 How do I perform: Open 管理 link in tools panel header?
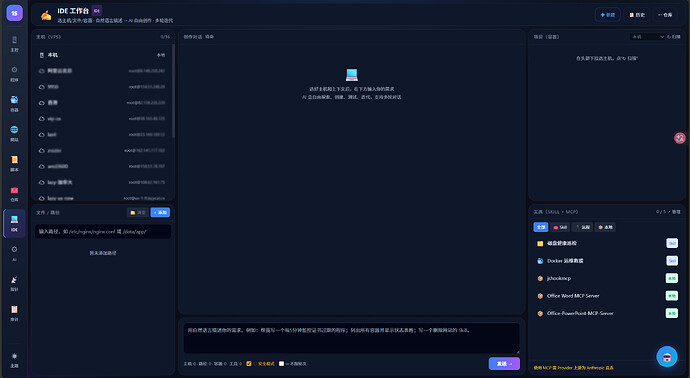pos(675,212)
